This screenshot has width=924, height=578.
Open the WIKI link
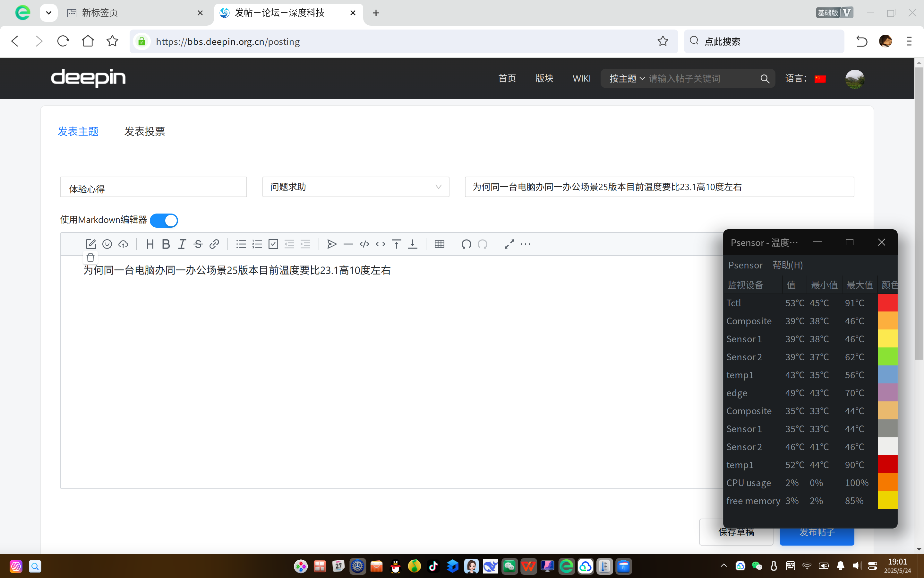pos(581,78)
